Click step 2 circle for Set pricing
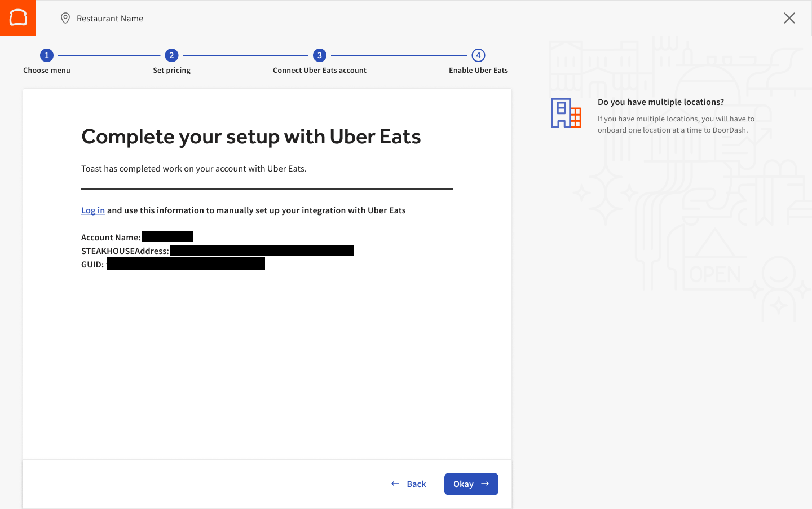Screen dimensions: 812x509 coord(171,55)
